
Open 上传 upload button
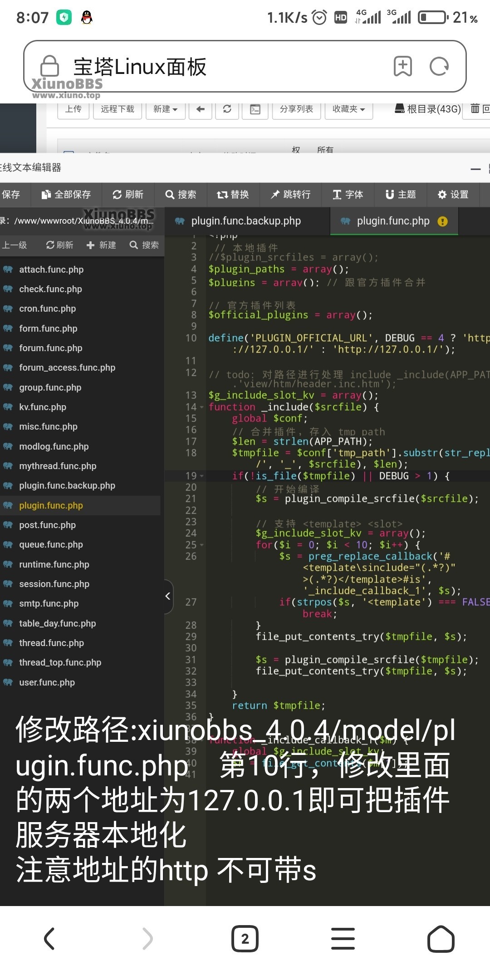[x=73, y=109]
